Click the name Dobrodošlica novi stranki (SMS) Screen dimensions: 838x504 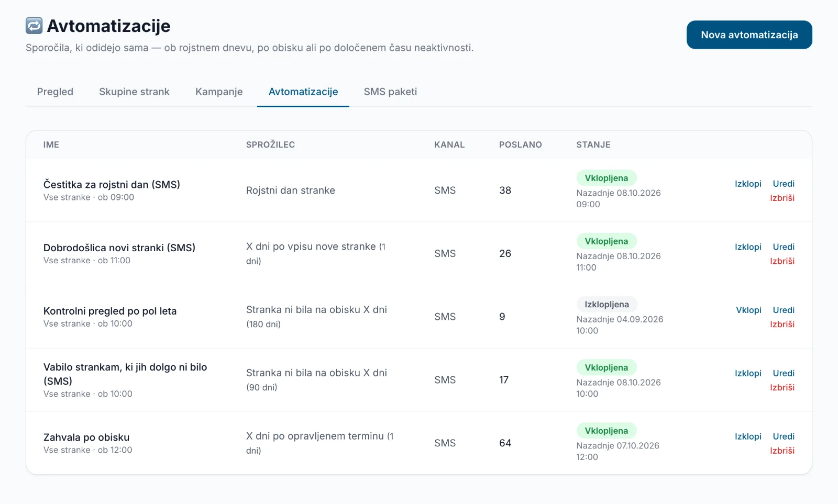coord(119,248)
